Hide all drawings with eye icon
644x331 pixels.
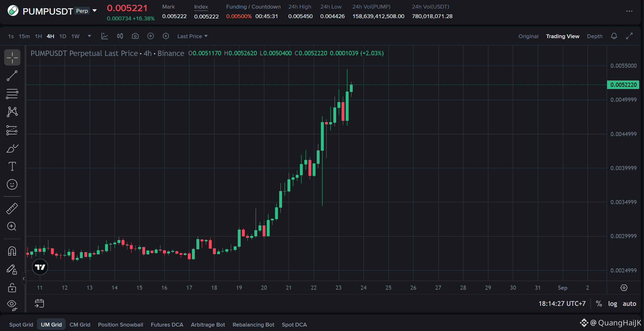tap(12, 305)
